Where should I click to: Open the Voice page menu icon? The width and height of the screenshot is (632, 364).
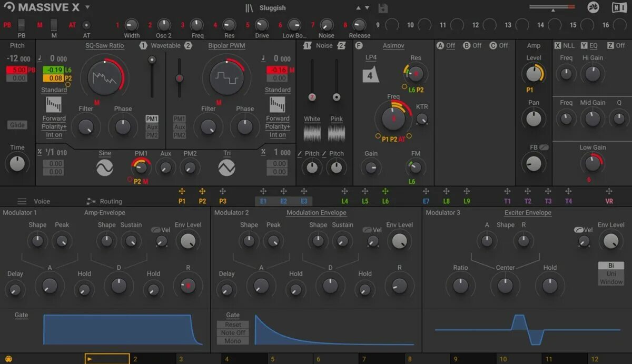pos(22,201)
